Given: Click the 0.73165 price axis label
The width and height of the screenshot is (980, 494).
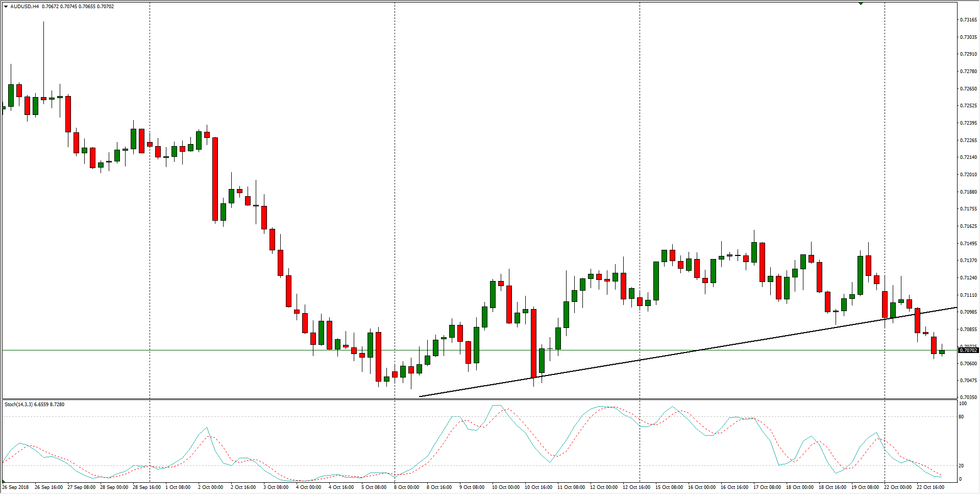Looking at the screenshot, I should pyautogui.click(x=968, y=20).
